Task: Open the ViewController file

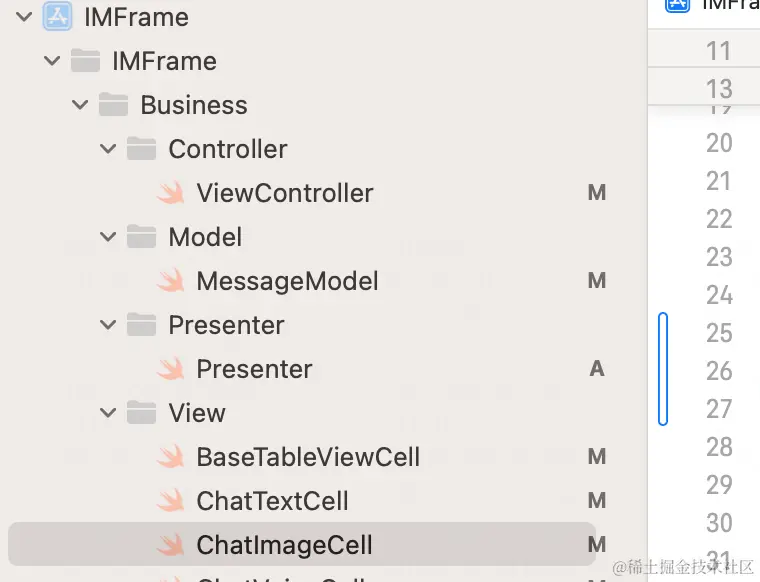Action: pyautogui.click(x=284, y=193)
